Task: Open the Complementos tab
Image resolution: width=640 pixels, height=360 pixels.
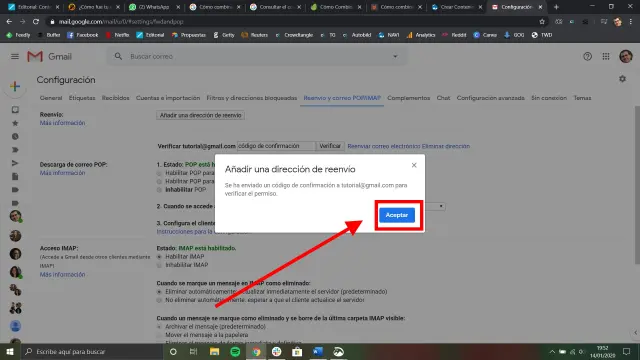Action: pyautogui.click(x=409, y=98)
